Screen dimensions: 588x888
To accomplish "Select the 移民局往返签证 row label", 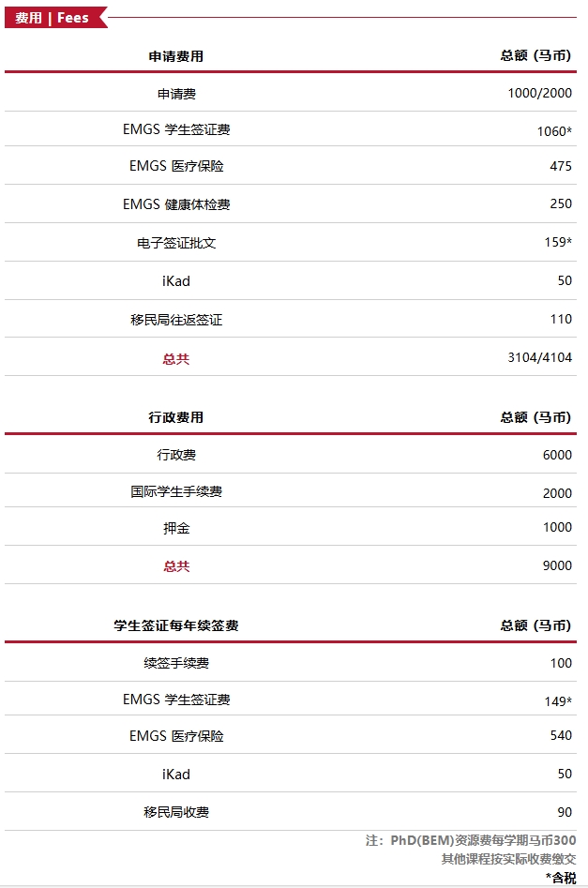I will [x=176, y=320].
